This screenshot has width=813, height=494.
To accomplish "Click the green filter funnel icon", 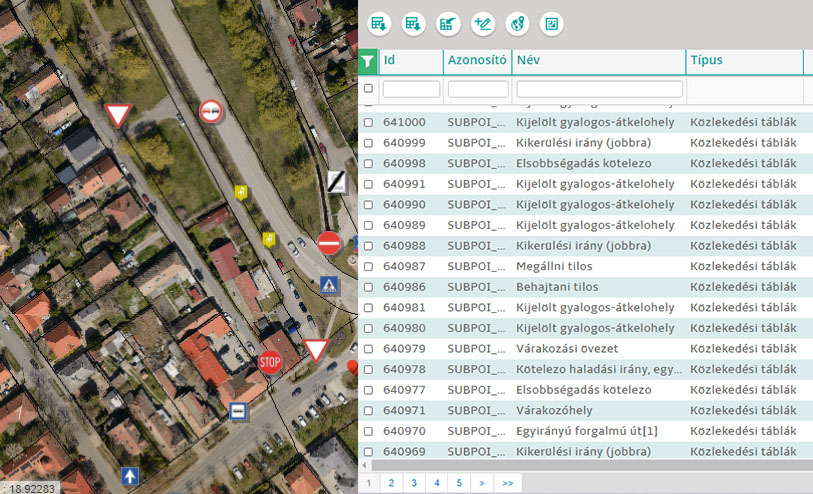I will pos(368,61).
